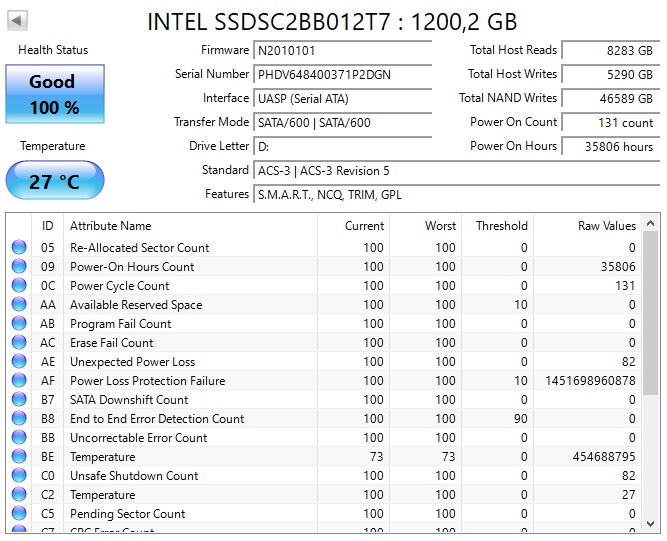Select the Available Reserved Space attribute name

tap(136, 305)
